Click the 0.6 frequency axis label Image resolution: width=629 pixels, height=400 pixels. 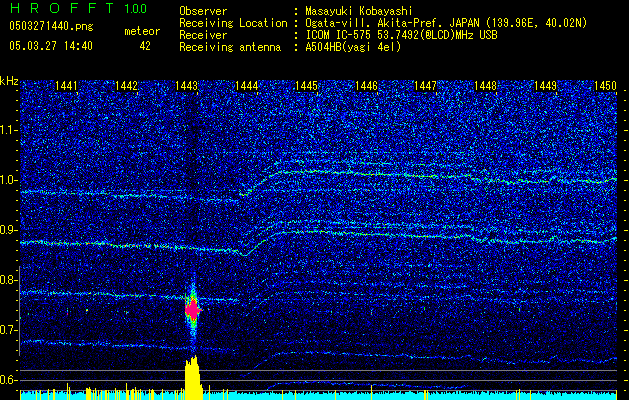(x=7, y=380)
